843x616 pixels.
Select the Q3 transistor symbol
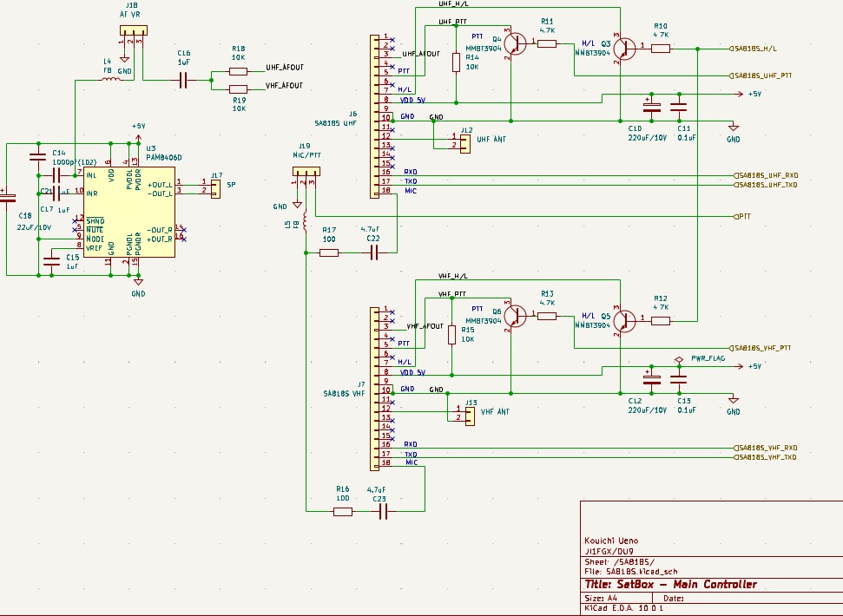(x=624, y=49)
